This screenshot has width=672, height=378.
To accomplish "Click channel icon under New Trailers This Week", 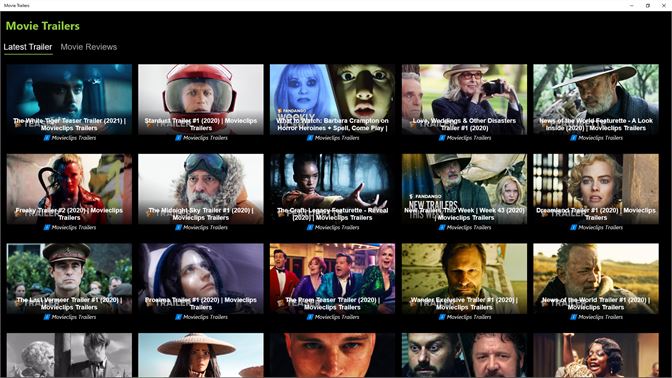I will coord(442,228).
